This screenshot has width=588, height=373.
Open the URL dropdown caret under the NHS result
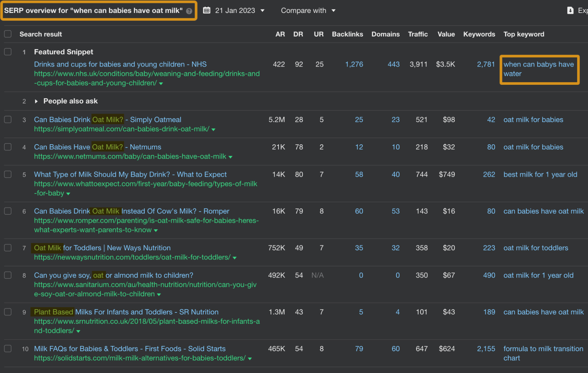(x=161, y=83)
